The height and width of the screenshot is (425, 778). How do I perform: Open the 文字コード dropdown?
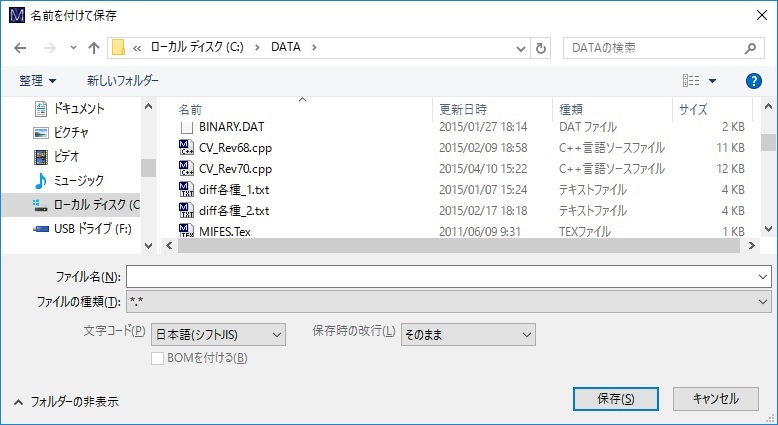[x=218, y=334]
